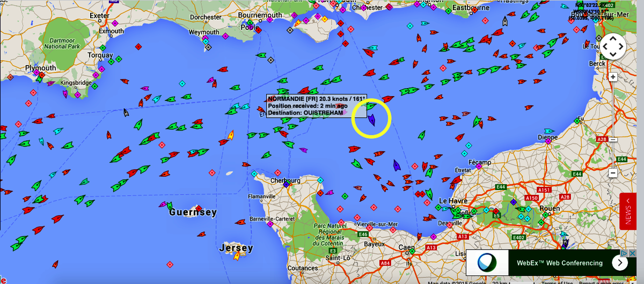The width and height of the screenshot is (644, 284).
Task: Click the Étretat town label
Action: click(x=463, y=170)
